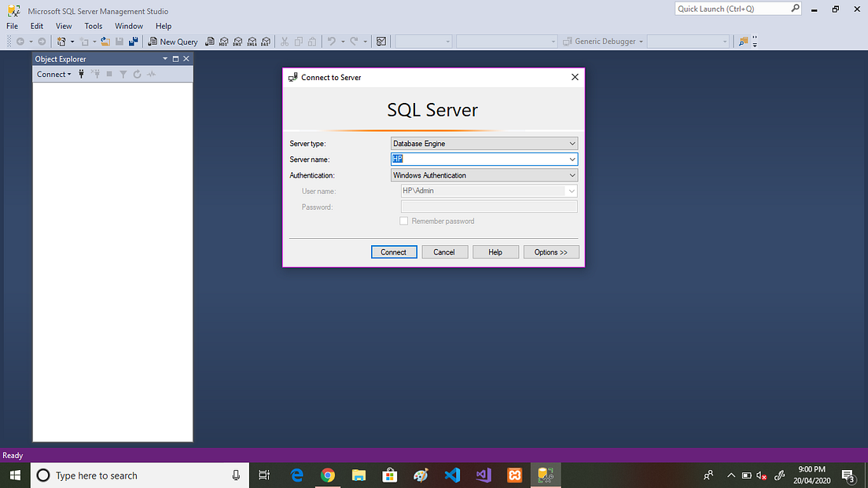This screenshot has width=868, height=488.
Task: Open the Tools menu
Action: 93,25
